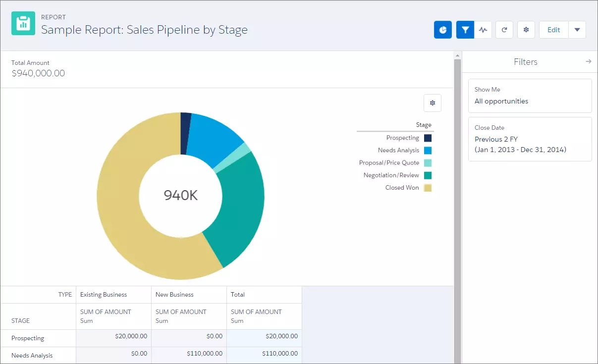The image size is (598, 364).
Task: Open chart properties gear above legend
Action: click(433, 103)
